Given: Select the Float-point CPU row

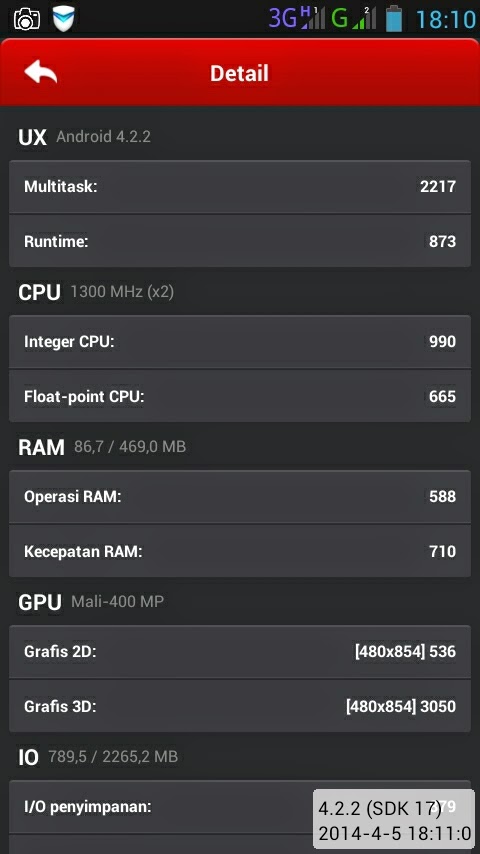Looking at the screenshot, I should [240, 396].
